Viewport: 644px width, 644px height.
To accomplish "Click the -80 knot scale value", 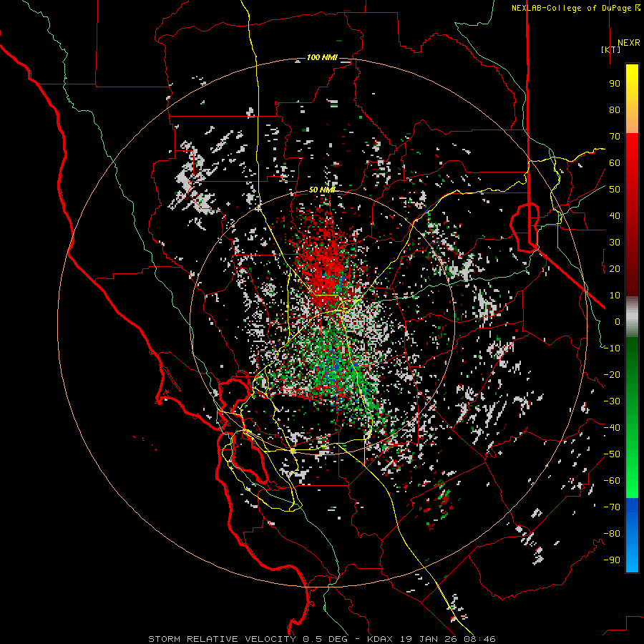I will click(612, 534).
